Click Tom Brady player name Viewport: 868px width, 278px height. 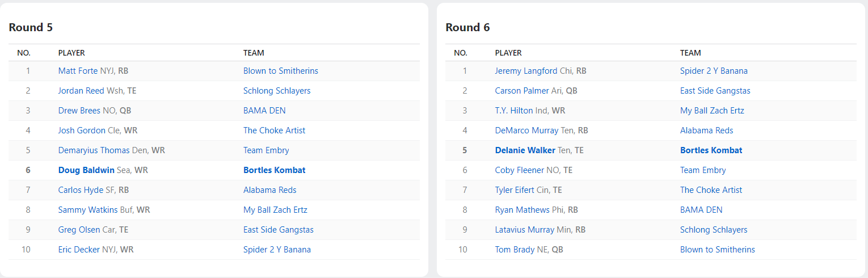[514, 250]
